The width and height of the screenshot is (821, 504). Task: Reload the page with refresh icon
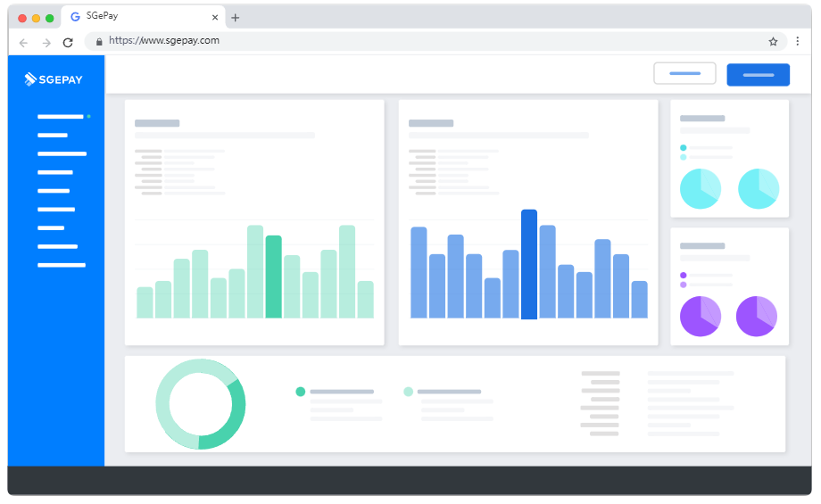coord(68,42)
